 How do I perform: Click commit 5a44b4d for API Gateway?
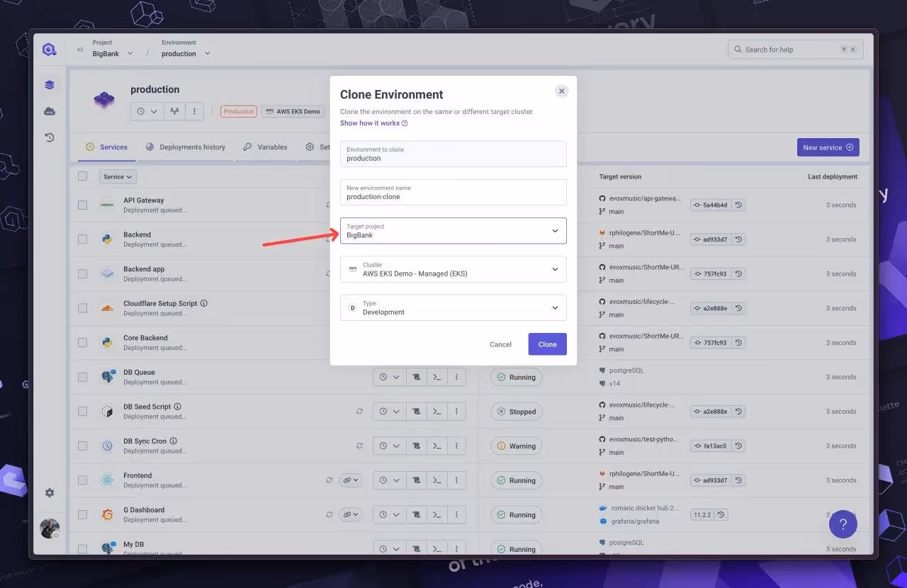click(x=710, y=205)
